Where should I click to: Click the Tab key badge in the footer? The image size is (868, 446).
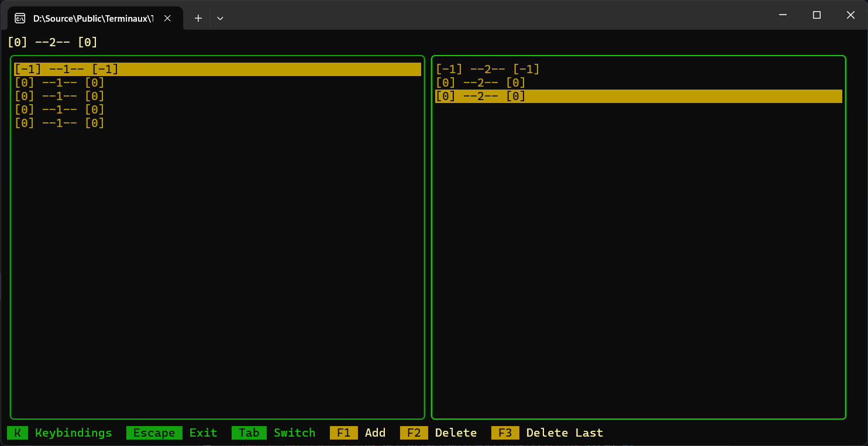pyautogui.click(x=249, y=433)
